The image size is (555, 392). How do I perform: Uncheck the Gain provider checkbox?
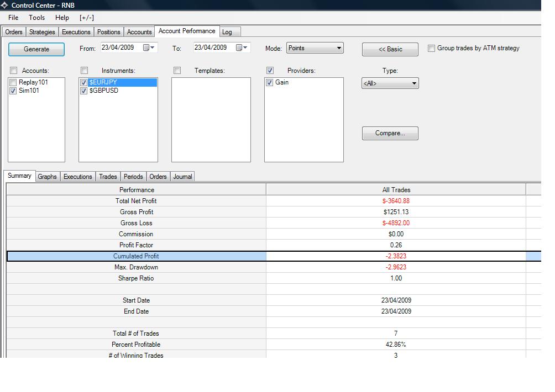click(269, 82)
